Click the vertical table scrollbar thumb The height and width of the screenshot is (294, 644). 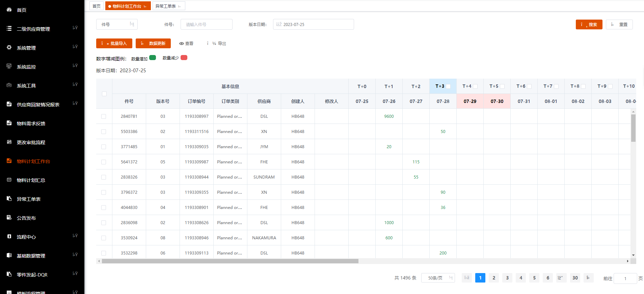tap(634, 128)
